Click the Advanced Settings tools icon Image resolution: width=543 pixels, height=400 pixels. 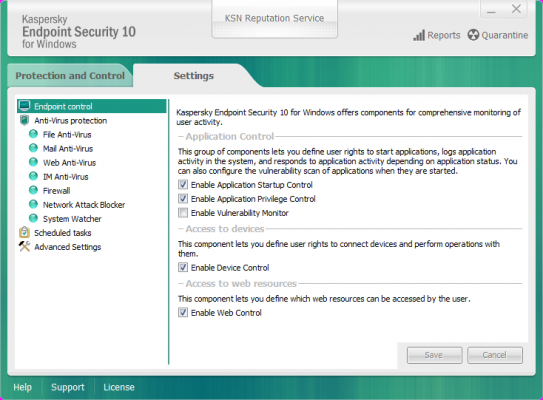[x=24, y=246]
